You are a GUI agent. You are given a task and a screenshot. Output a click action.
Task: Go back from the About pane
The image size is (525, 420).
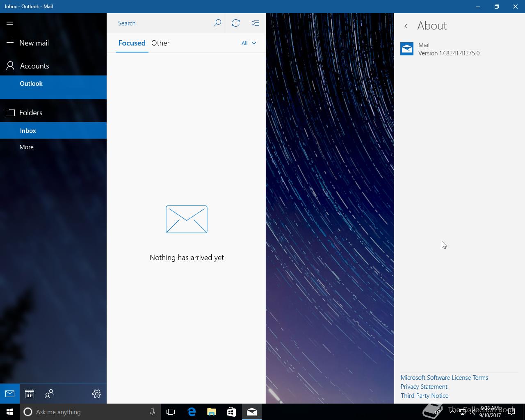(x=406, y=26)
